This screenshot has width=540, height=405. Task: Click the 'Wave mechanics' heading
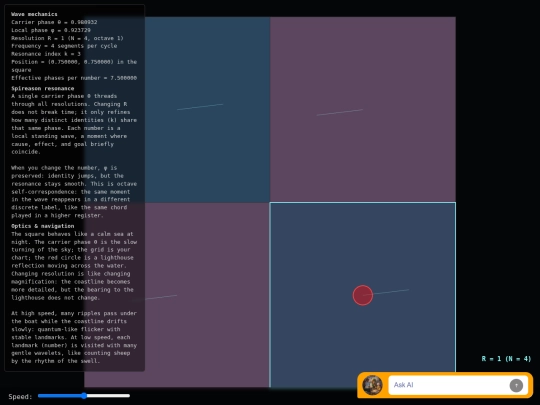click(x=34, y=14)
